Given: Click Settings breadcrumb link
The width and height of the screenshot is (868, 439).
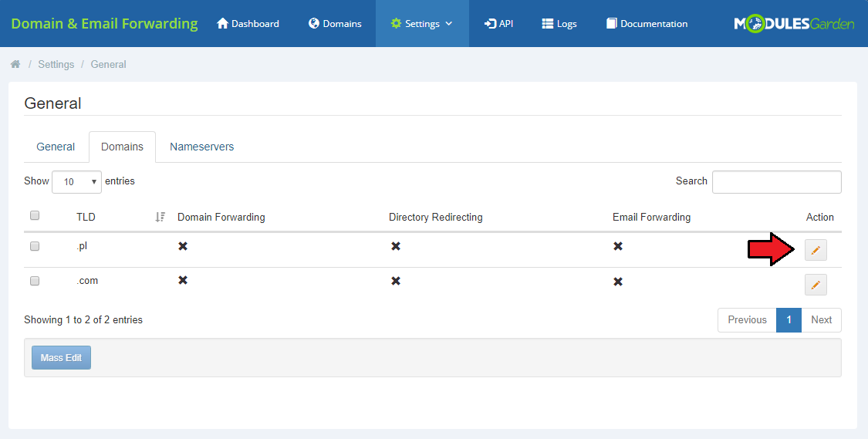Looking at the screenshot, I should pos(56,64).
